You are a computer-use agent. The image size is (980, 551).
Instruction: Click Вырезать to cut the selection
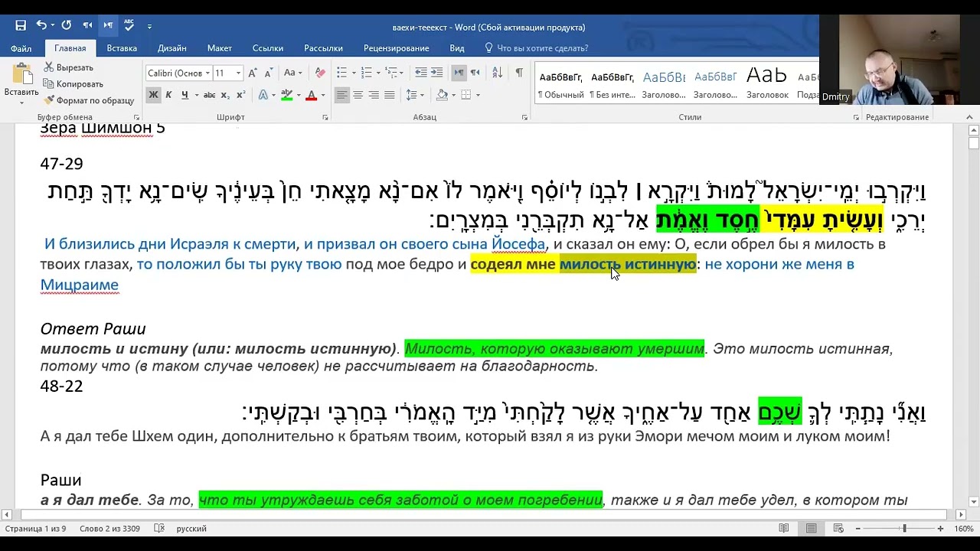pos(68,67)
